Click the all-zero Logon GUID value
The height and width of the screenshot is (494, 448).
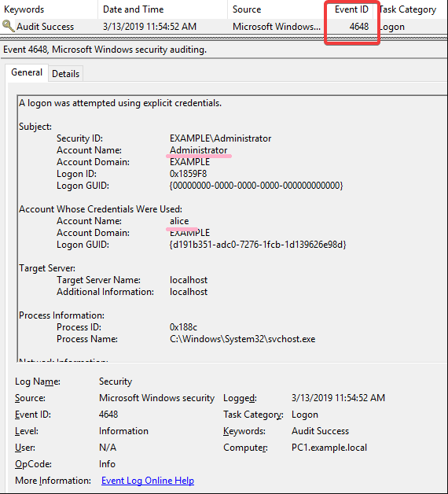(x=256, y=186)
